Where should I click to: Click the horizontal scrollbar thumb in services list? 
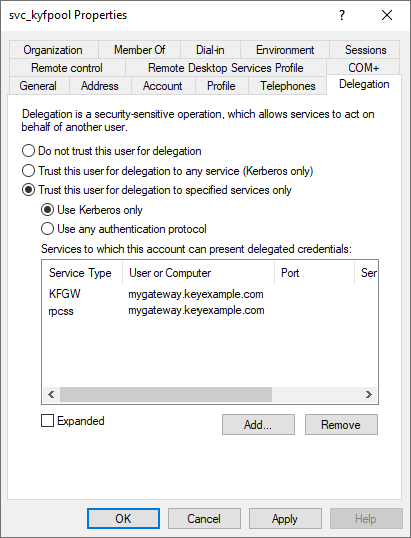tap(166, 395)
